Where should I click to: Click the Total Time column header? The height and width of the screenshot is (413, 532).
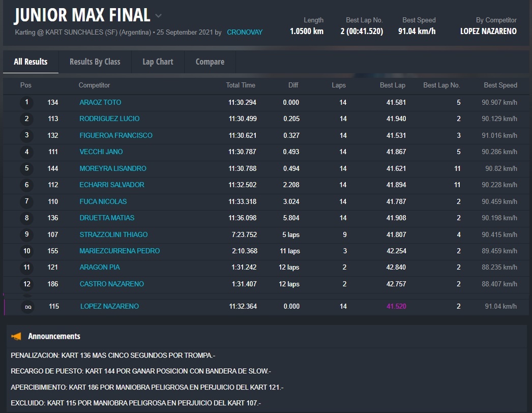(x=241, y=85)
